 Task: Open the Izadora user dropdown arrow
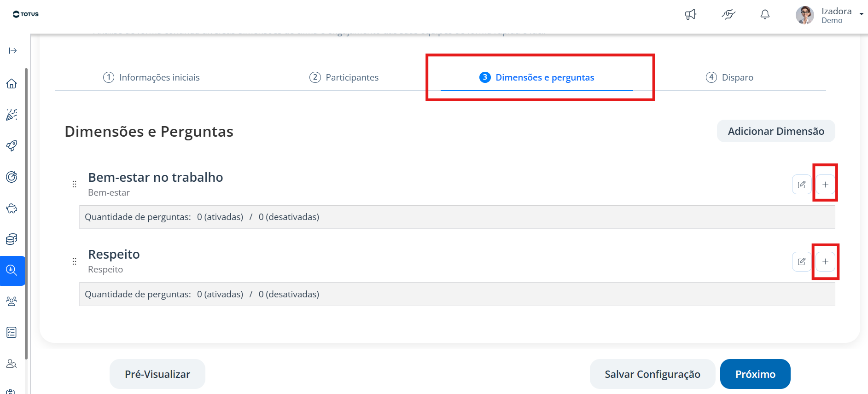point(861,14)
